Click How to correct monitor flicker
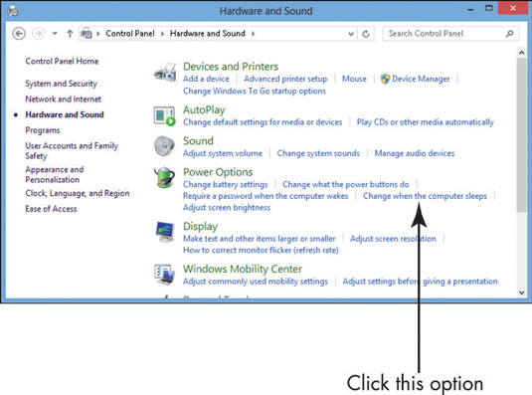The image size is (532, 395). [x=261, y=250]
